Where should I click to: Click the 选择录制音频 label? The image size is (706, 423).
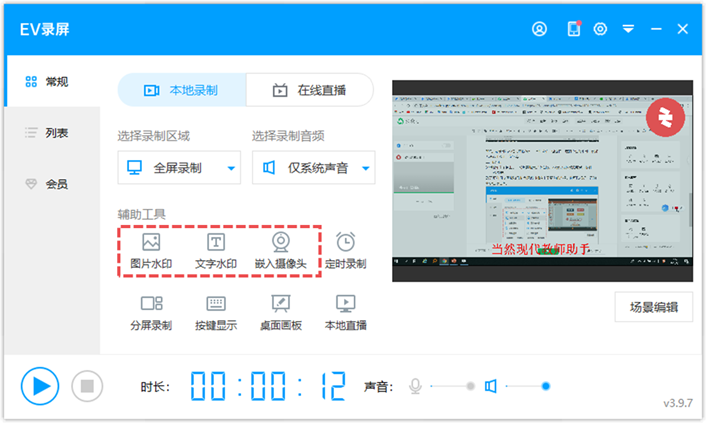point(288,136)
